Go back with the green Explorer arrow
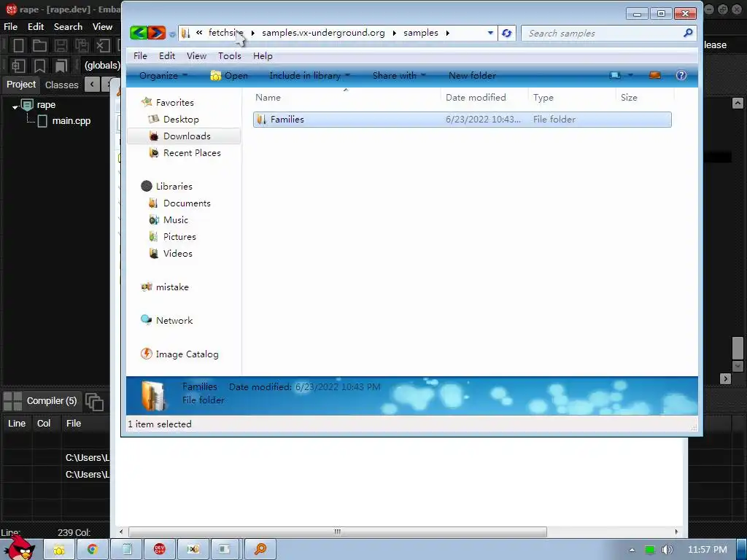This screenshot has height=560, width=747. (139, 33)
